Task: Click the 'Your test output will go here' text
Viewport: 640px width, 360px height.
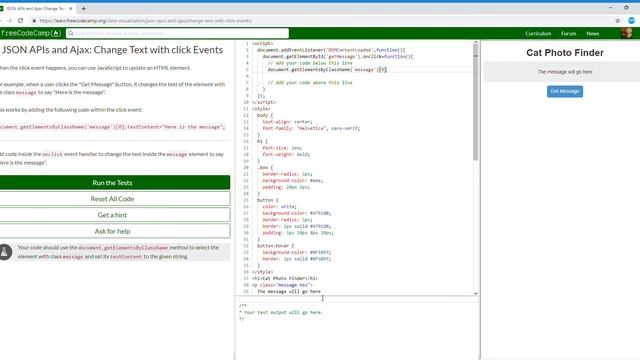Action: 282,312
